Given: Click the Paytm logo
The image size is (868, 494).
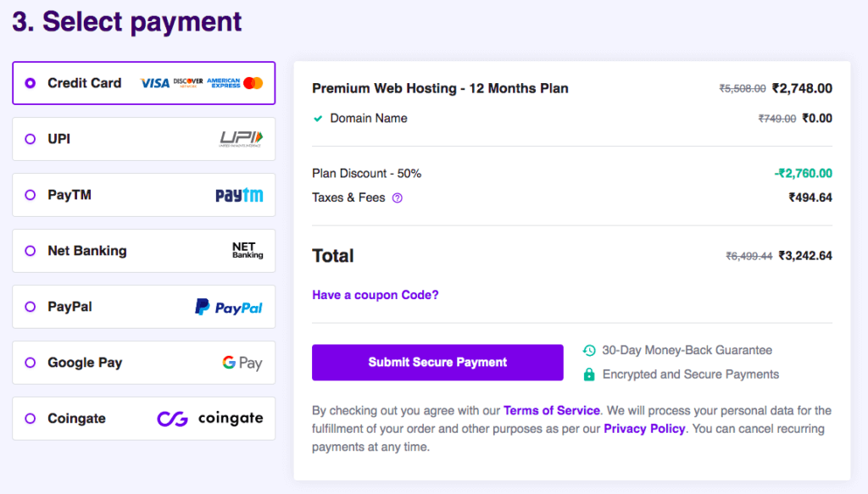Looking at the screenshot, I should point(239,195).
